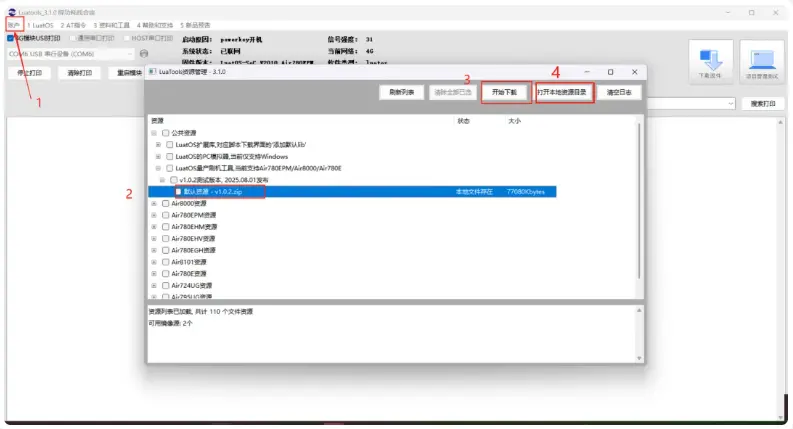Click the 开始下载 button
The height and width of the screenshot is (429, 793).
click(x=505, y=92)
